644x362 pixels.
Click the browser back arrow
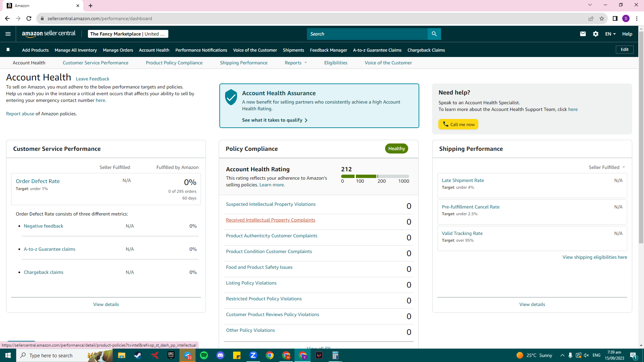pyautogui.click(x=7, y=18)
